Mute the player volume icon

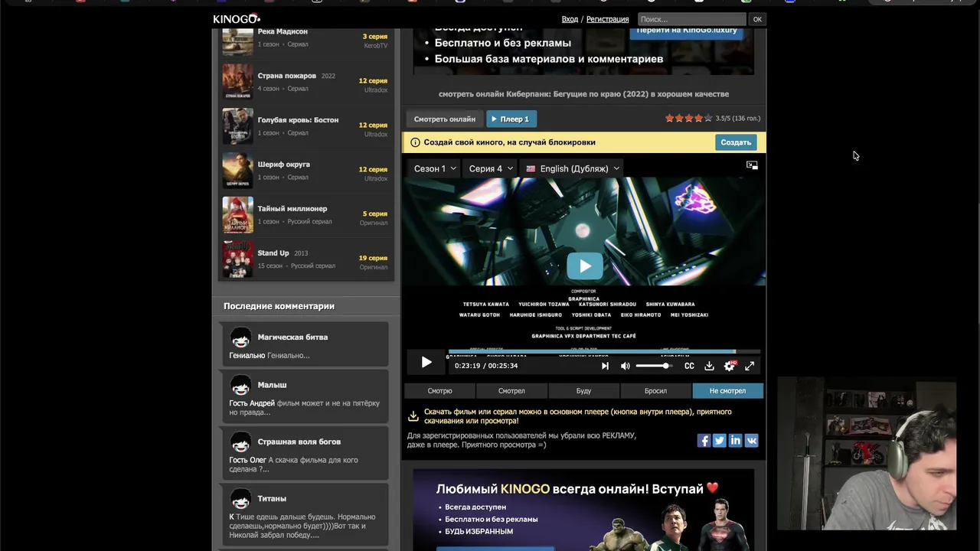625,366
